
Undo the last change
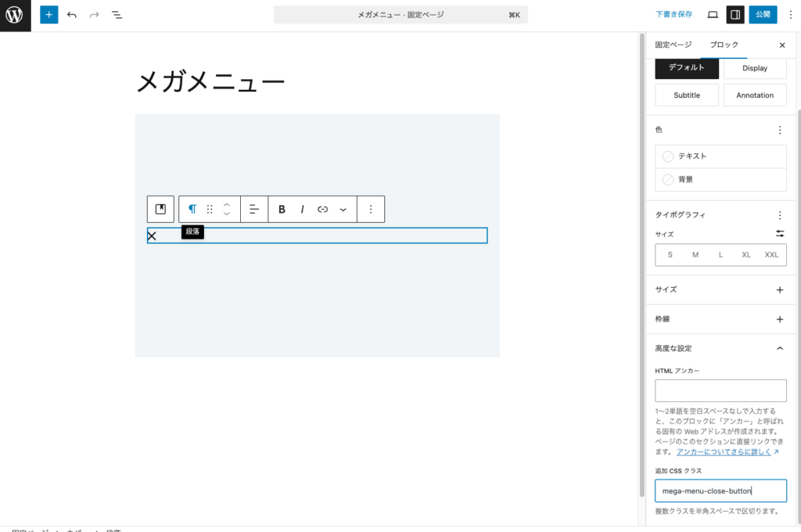(x=71, y=14)
